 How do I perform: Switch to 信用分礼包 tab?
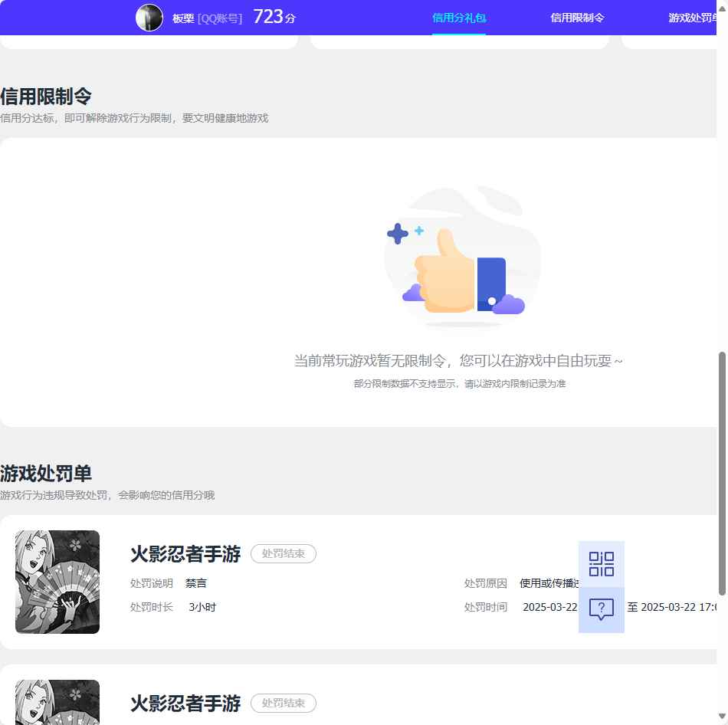tap(459, 18)
